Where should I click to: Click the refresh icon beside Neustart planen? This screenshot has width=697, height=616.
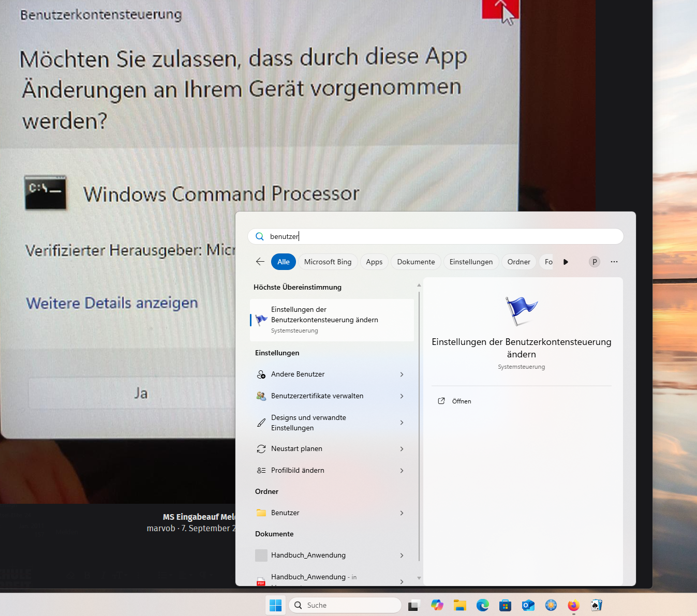coord(261,448)
